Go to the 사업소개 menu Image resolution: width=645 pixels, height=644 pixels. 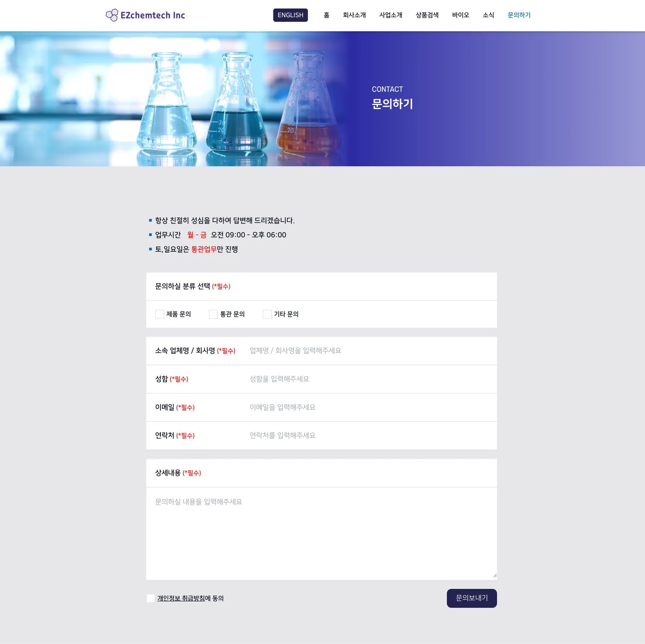click(x=391, y=15)
